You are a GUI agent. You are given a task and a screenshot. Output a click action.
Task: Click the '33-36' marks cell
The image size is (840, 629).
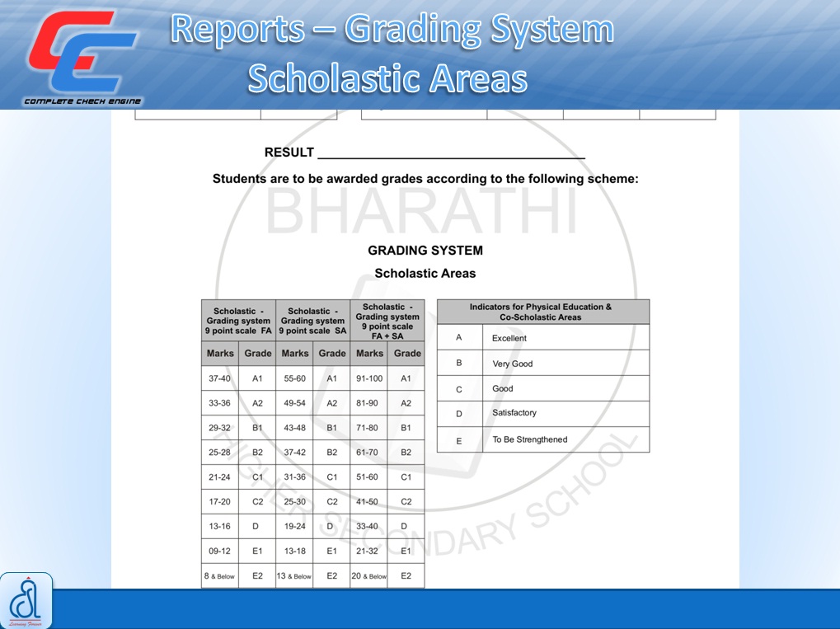[x=219, y=403]
